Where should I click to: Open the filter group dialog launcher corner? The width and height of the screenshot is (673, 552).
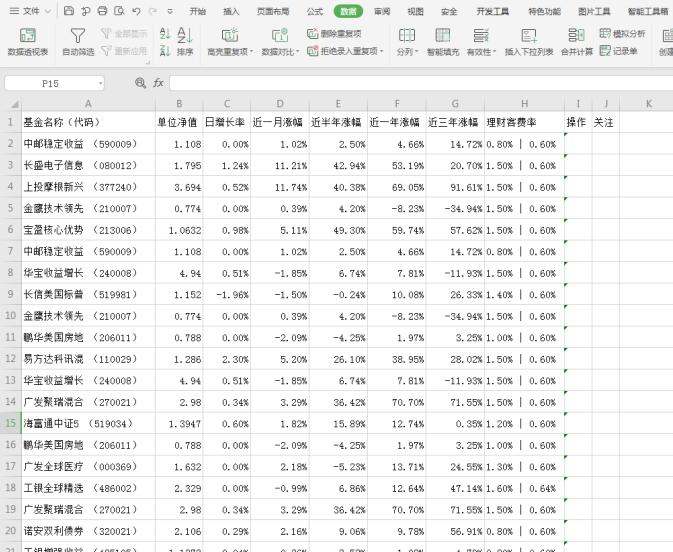coord(148,63)
